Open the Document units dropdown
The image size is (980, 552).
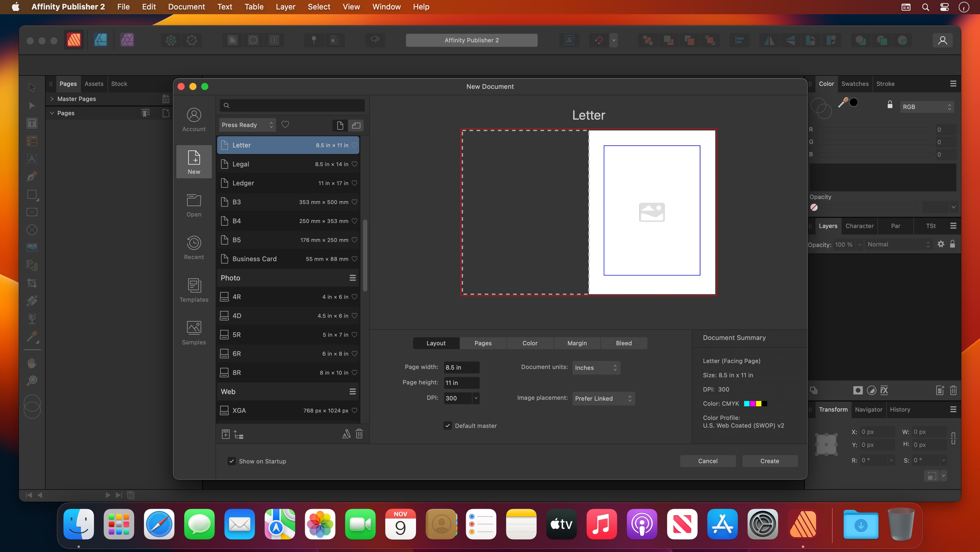point(596,368)
